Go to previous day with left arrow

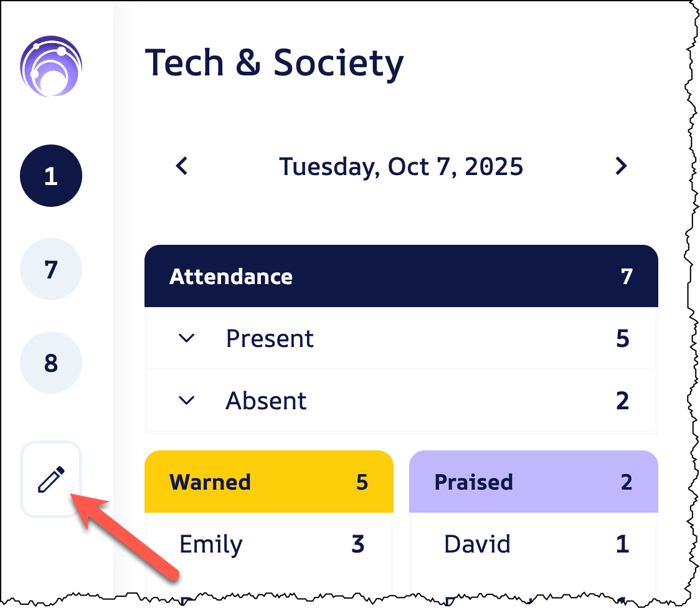pyautogui.click(x=182, y=166)
